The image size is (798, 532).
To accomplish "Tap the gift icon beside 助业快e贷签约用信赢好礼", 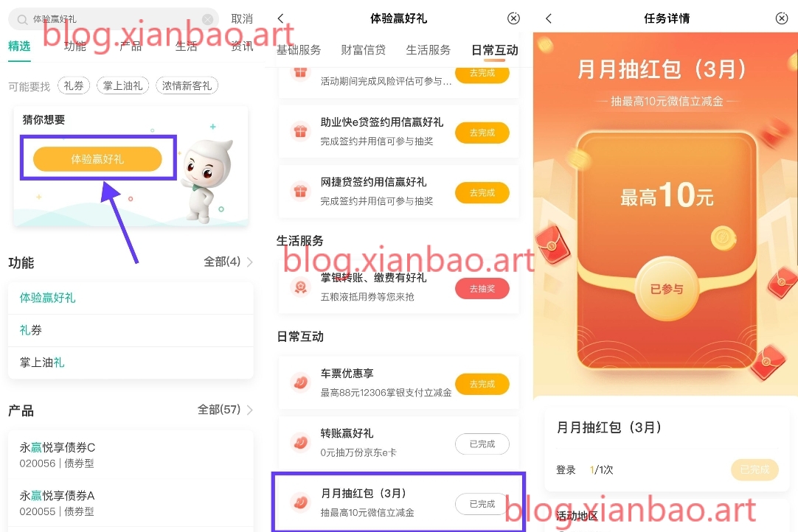I will tap(300, 132).
